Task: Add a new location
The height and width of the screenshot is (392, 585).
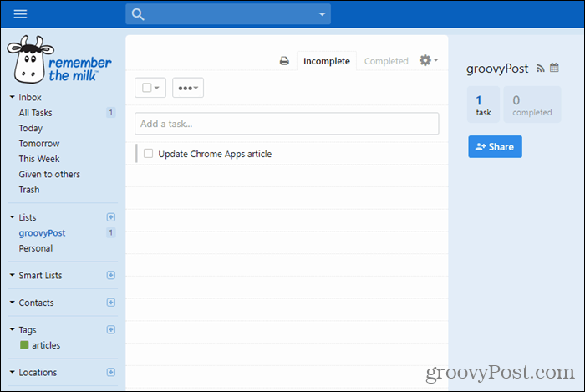Action: (x=111, y=372)
